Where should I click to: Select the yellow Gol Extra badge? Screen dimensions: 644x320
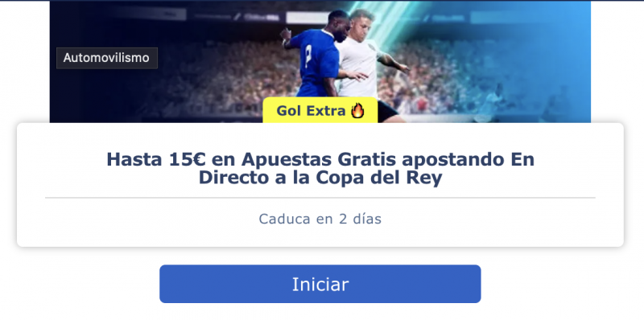320,110
